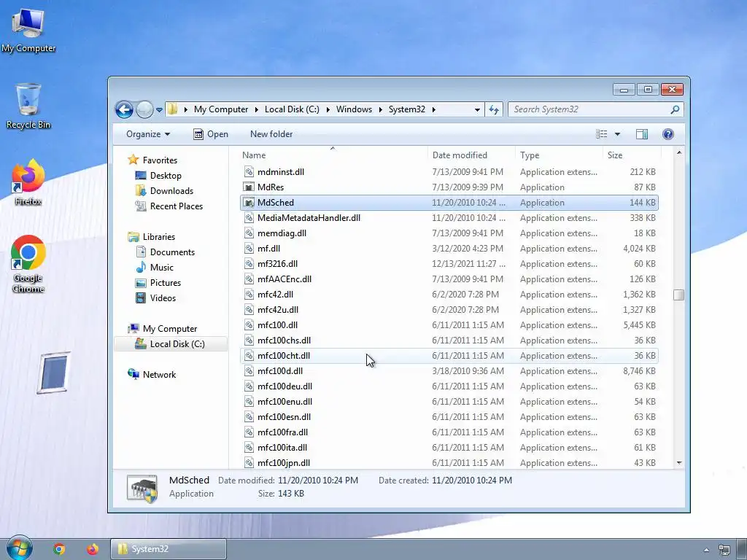This screenshot has width=747, height=560.
Task: Refresh the System32 folder view
Action: [x=494, y=109]
